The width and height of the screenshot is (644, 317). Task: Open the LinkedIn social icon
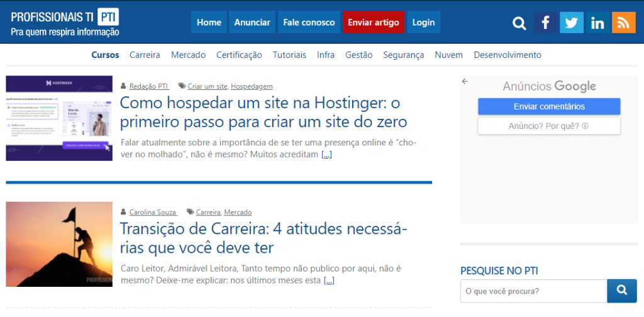597,23
